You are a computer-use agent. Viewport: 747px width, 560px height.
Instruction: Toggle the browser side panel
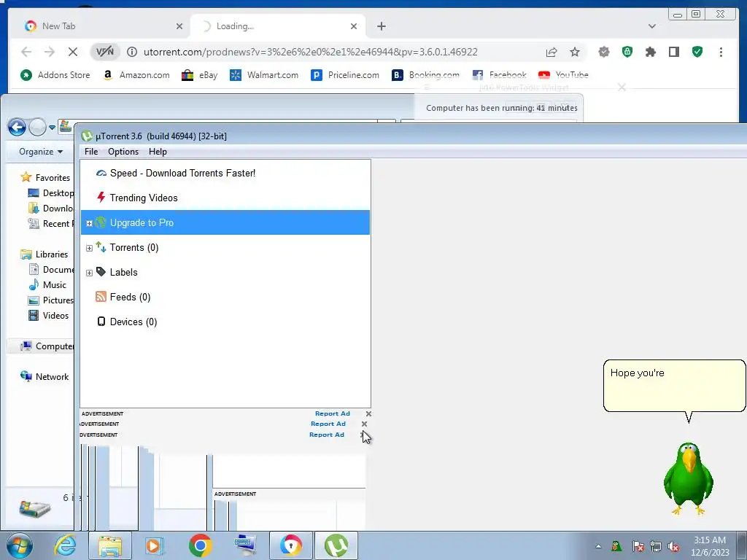[x=673, y=52]
